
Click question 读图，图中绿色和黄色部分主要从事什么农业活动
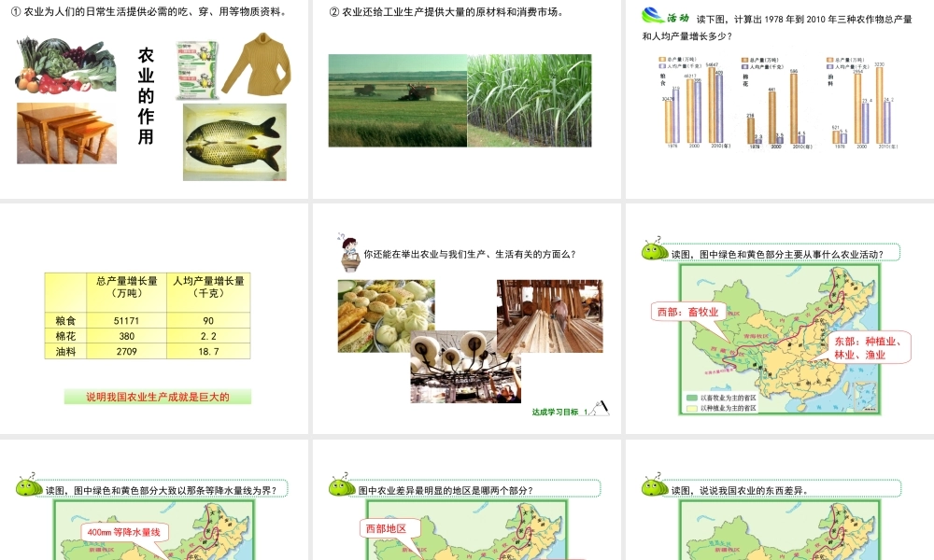click(777, 254)
